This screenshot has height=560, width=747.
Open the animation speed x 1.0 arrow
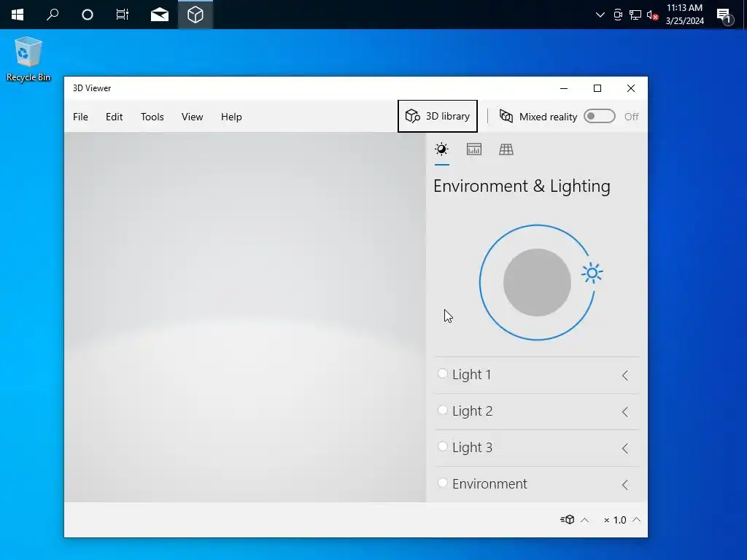[636, 519]
